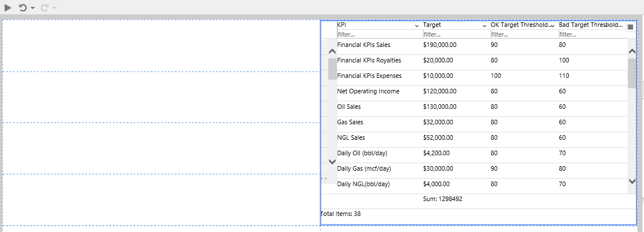Click the Undo arrow icon
The height and width of the screenshot is (232, 644).
[22, 7]
